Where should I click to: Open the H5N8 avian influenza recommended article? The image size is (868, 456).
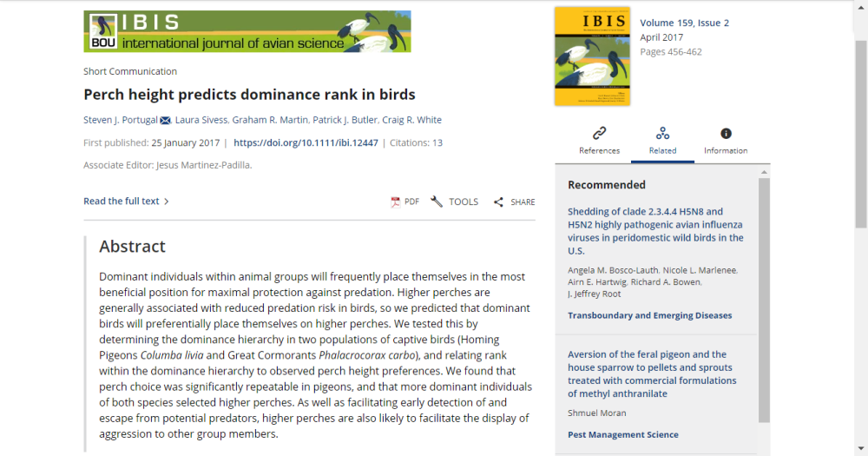[x=655, y=230]
